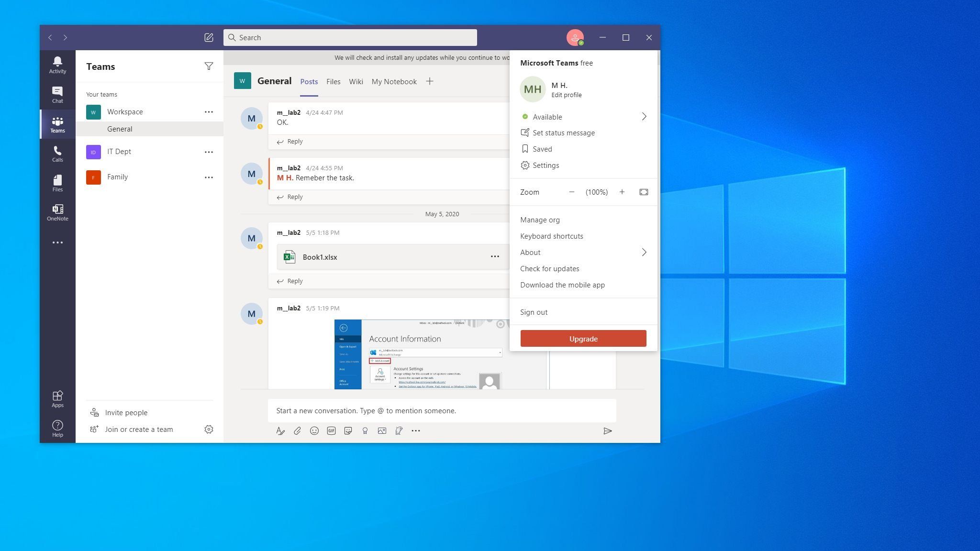Viewport: 980px width, 551px height.
Task: Zoom out with the minus button
Action: (571, 192)
